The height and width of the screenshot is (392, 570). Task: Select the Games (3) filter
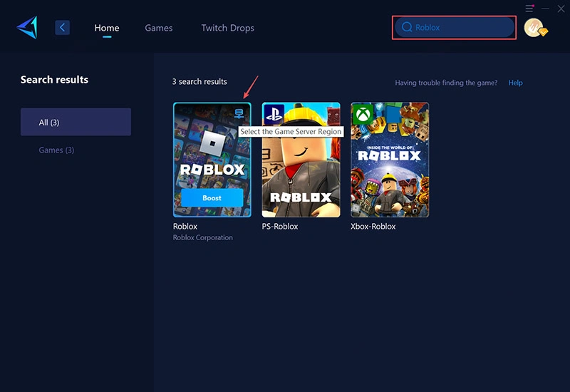coord(56,150)
